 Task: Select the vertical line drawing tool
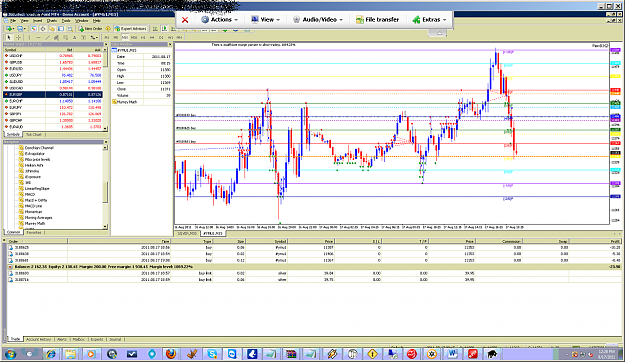pyautogui.click(x=29, y=37)
